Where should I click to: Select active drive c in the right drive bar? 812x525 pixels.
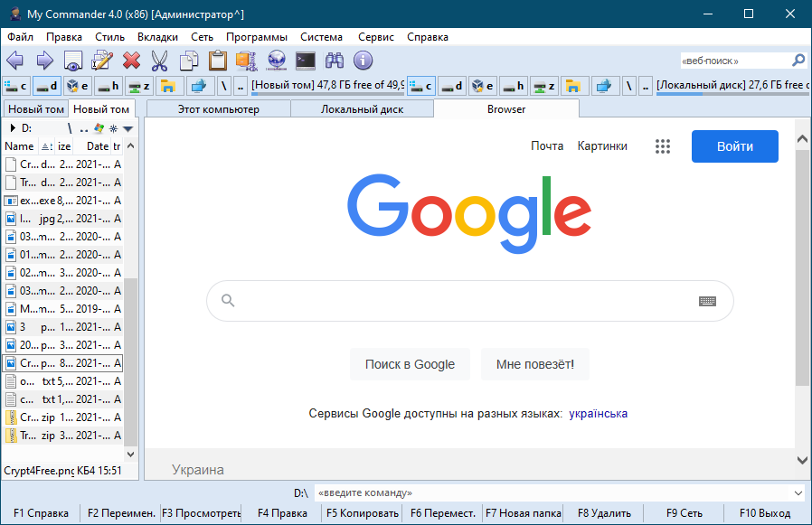click(421, 86)
